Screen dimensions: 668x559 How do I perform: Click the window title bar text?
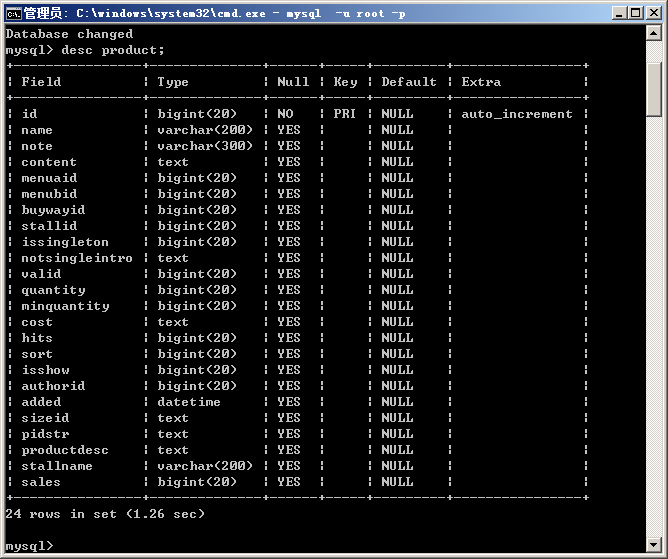click(x=214, y=14)
